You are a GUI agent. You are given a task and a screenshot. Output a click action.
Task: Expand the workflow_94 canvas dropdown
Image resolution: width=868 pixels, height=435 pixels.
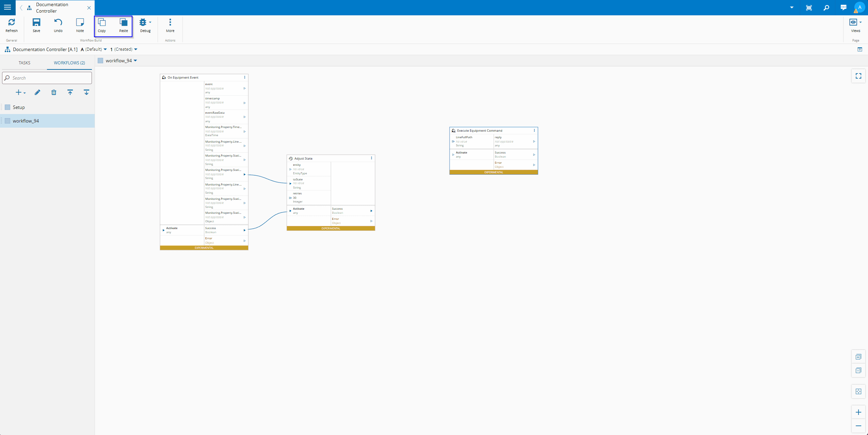135,61
